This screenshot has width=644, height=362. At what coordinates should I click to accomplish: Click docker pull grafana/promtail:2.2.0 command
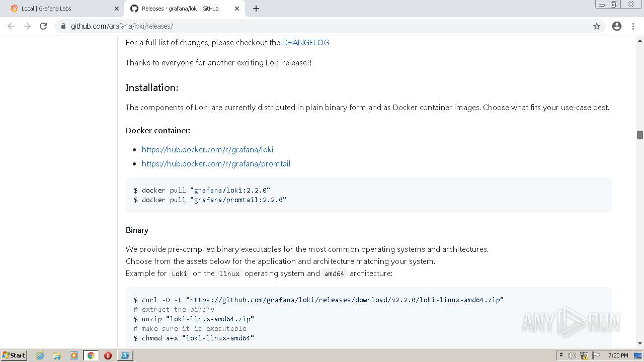click(210, 200)
